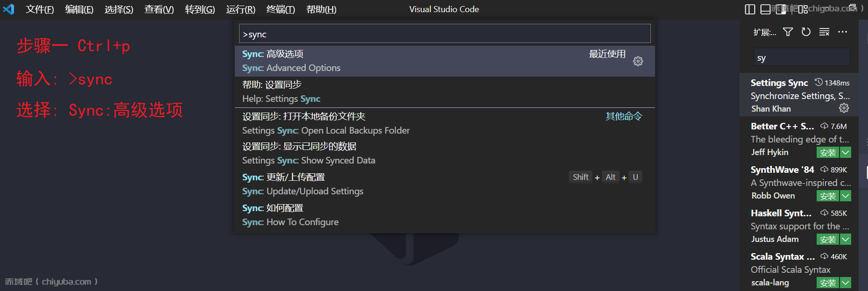Image resolution: width=868 pixels, height=291 pixels.
Task: Click publisher name Jeff Hykin
Action: tap(769, 152)
